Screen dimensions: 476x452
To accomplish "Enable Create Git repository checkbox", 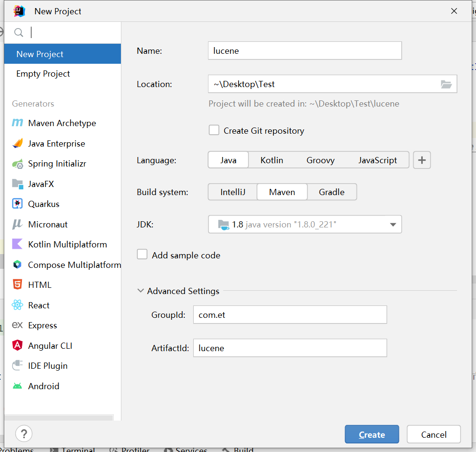I will (214, 130).
